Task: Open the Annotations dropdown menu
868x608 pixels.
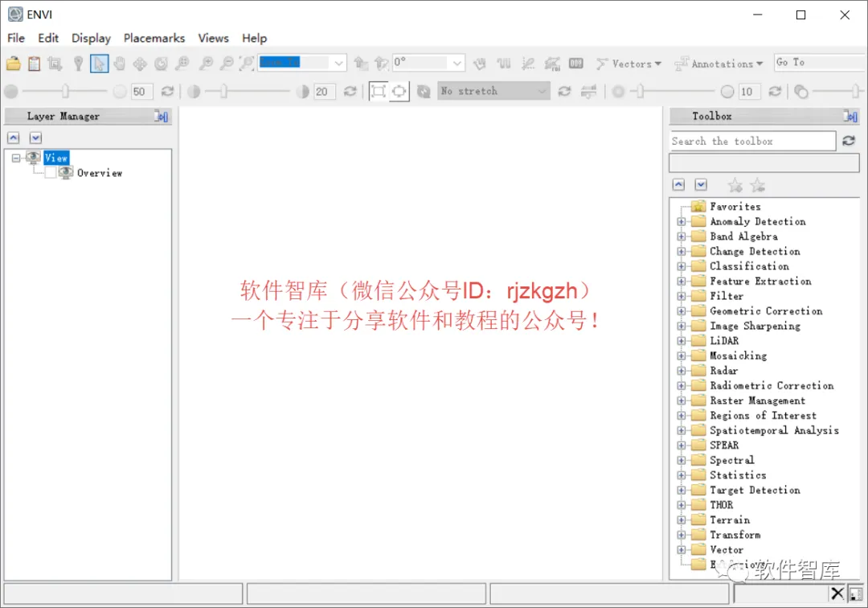Action: (x=719, y=64)
